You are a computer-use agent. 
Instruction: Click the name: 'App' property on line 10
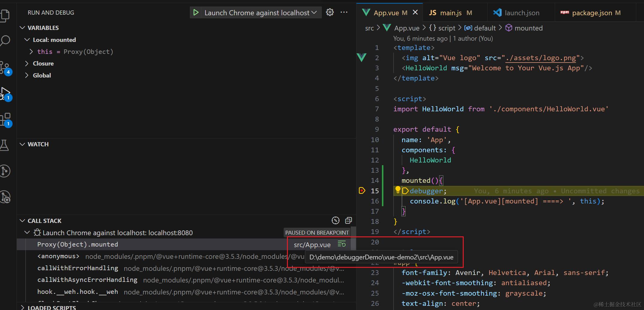point(426,140)
